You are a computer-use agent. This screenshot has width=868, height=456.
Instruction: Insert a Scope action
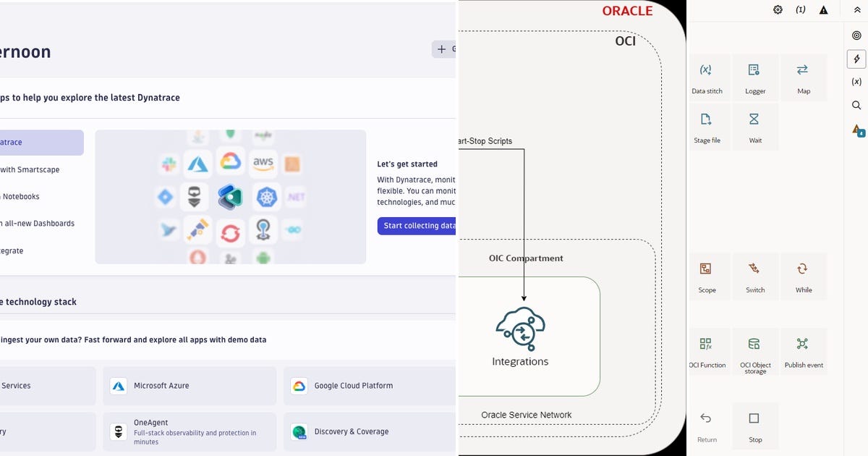pyautogui.click(x=707, y=276)
